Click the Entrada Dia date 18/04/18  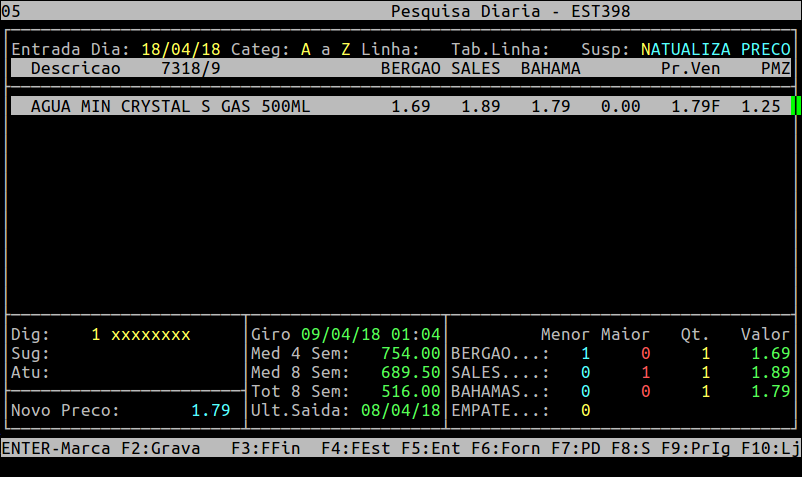181,49
